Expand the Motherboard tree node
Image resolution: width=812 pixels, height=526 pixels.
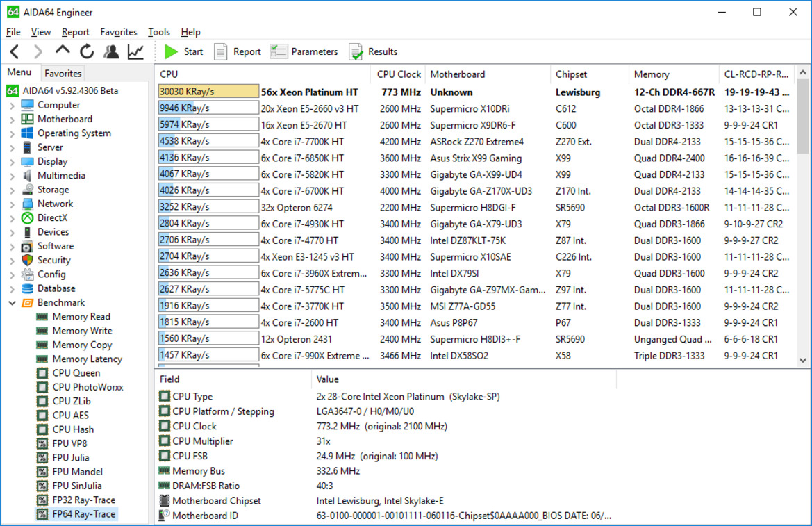click(12, 120)
